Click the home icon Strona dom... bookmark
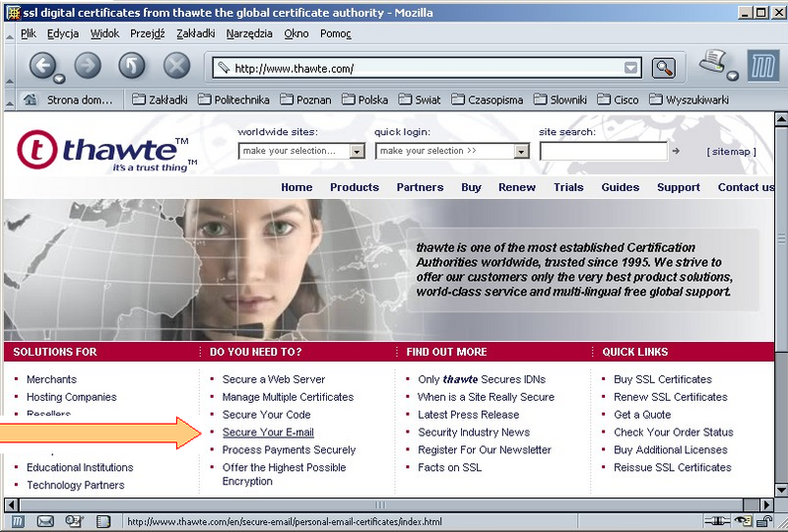Image resolution: width=788 pixels, height=532 pixels. [68, 100]
